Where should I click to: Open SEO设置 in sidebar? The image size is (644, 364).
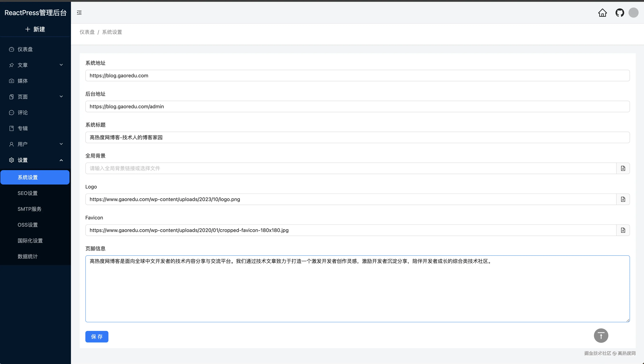point(28,193)
